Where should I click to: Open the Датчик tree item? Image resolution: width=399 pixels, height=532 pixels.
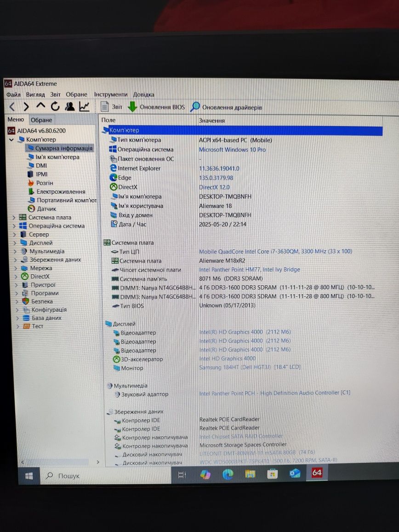pyautogui.click(x=42, y=208)
